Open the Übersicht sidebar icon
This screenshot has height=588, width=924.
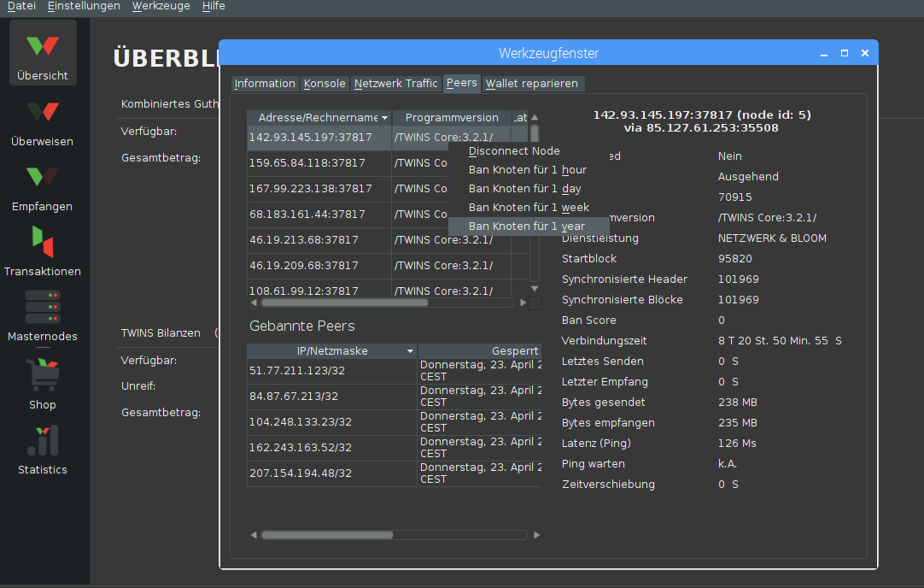coord(43,53)
